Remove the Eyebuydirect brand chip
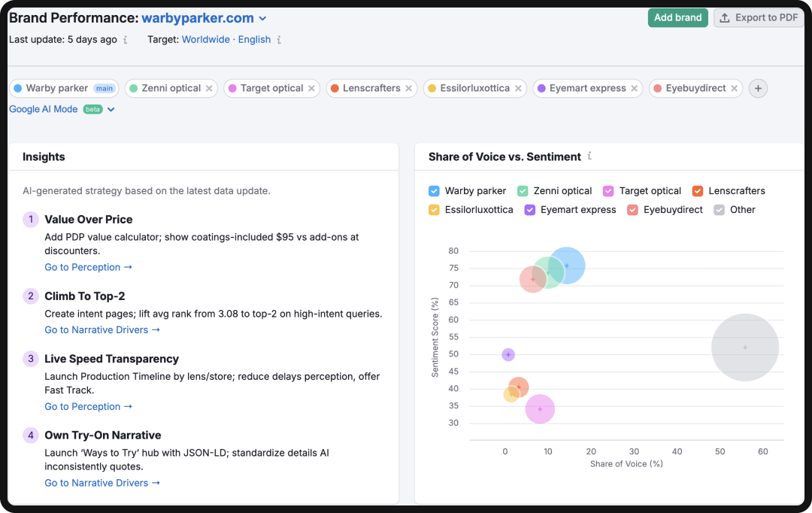The width and height of the screenshot is (812, 513). (735, 88)
